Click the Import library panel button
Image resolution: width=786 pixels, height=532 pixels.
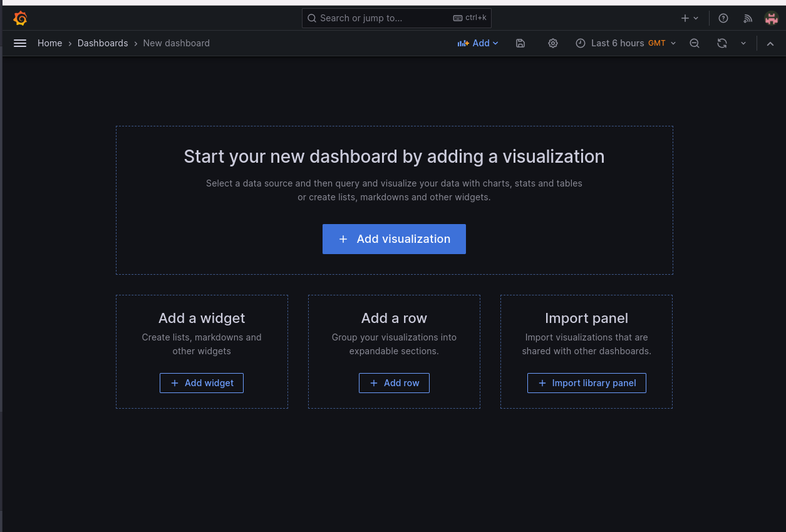pos(586,383)
